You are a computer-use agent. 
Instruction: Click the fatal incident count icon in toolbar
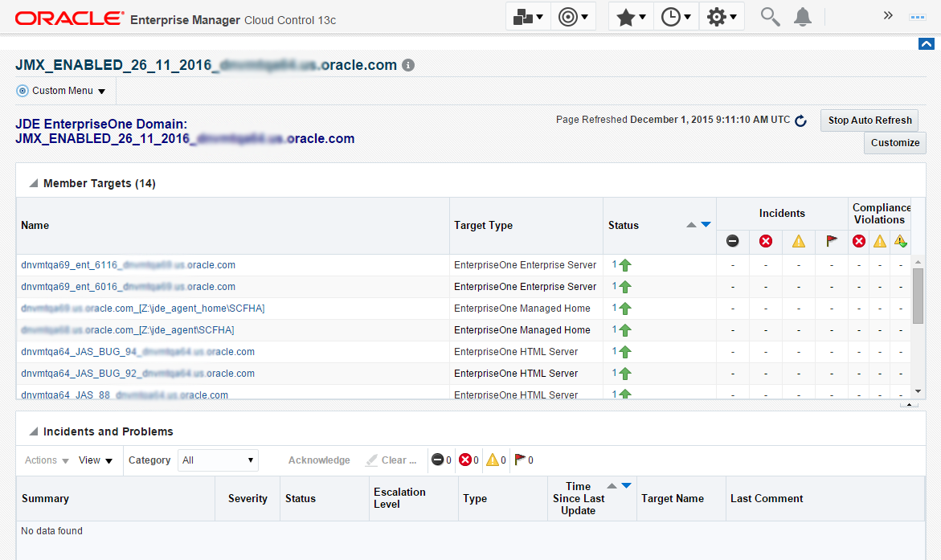coord(437,460)
